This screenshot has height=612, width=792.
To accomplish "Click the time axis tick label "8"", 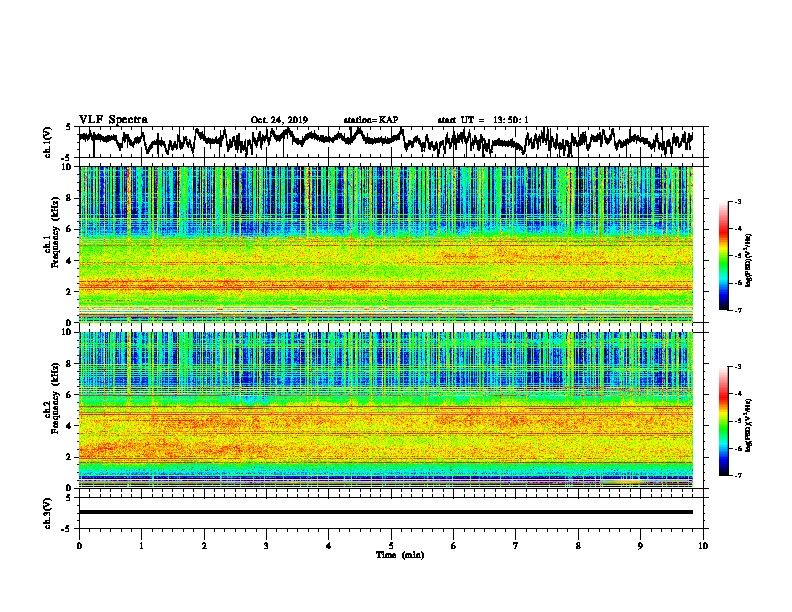I will point(578,546).
